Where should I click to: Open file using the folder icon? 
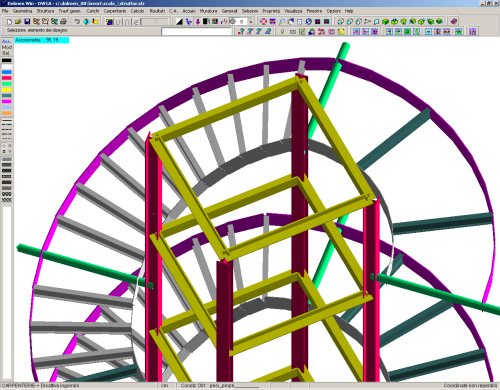tap(18, 22)
